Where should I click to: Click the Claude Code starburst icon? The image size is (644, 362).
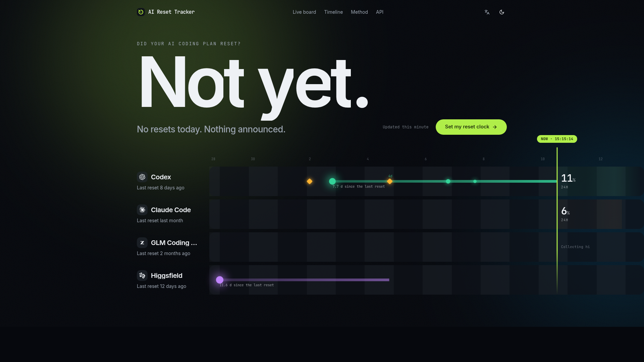pyautogui.click(x=142, y=210)
